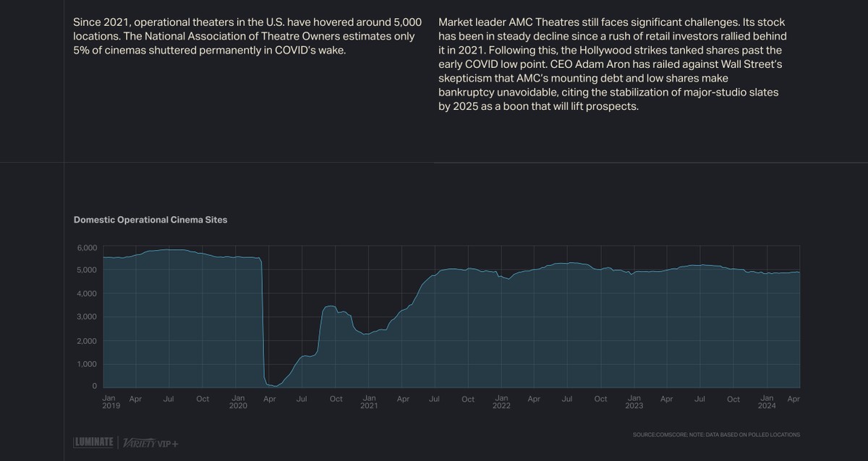Click the 0 label on the y-axis
868x461 pixels.
pos(94,387)
